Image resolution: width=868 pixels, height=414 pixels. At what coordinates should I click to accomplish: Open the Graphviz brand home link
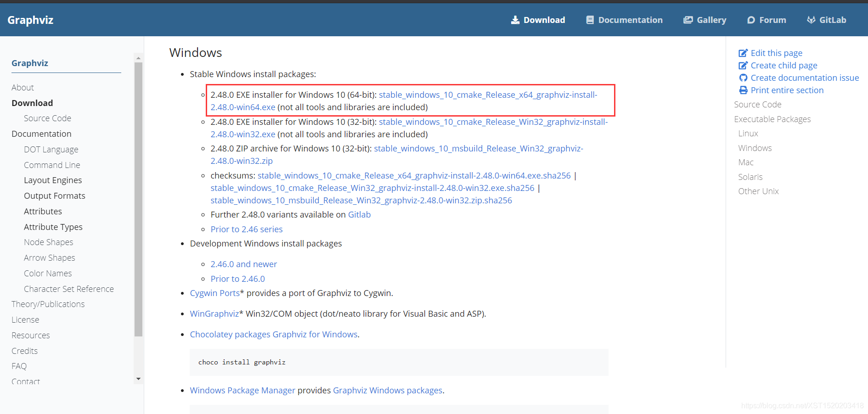(30, 20)
